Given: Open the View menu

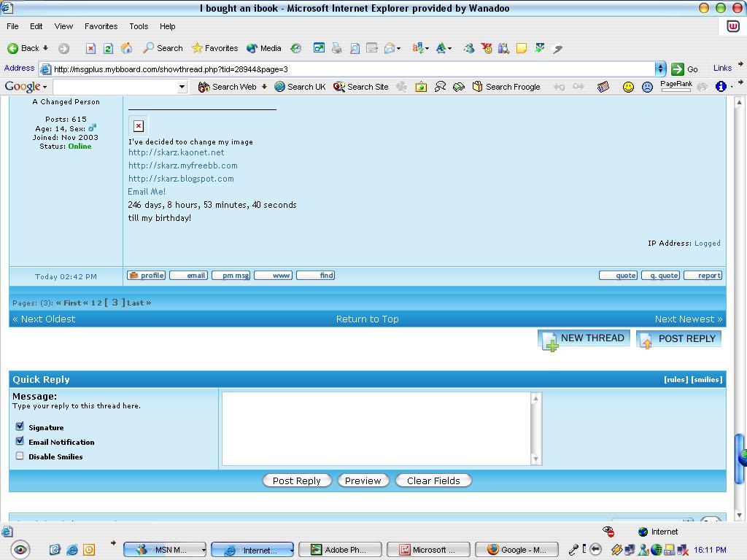Looking at the screenshot, I should tap(63, 26).
